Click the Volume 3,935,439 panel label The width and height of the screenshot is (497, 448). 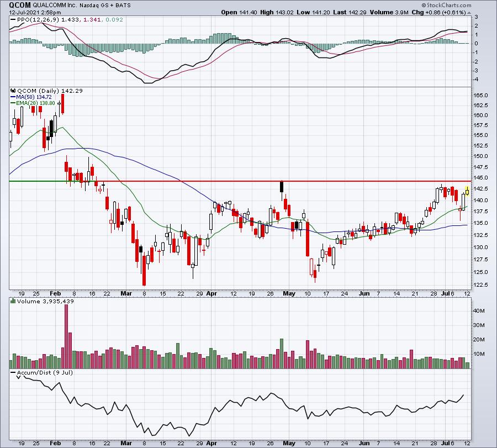point(45,301)
